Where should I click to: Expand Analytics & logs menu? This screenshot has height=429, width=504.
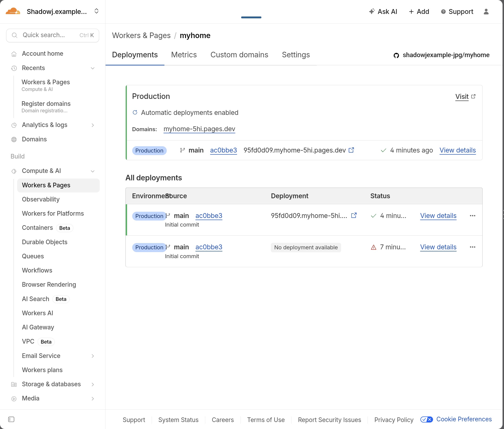point(93,125)
